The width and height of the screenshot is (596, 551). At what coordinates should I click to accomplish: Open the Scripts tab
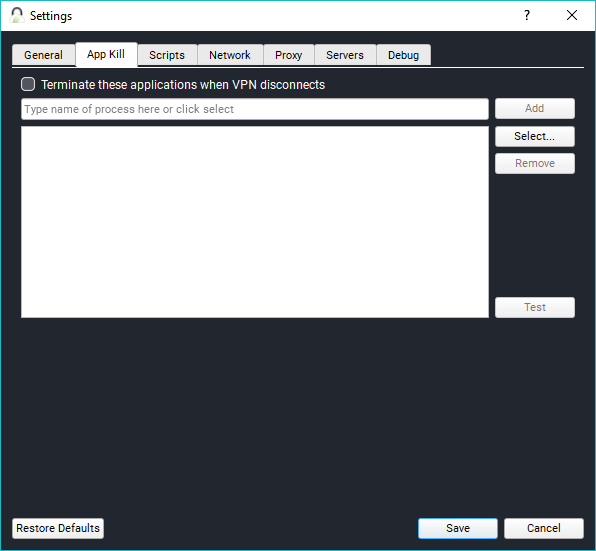(x=167, y=55)
